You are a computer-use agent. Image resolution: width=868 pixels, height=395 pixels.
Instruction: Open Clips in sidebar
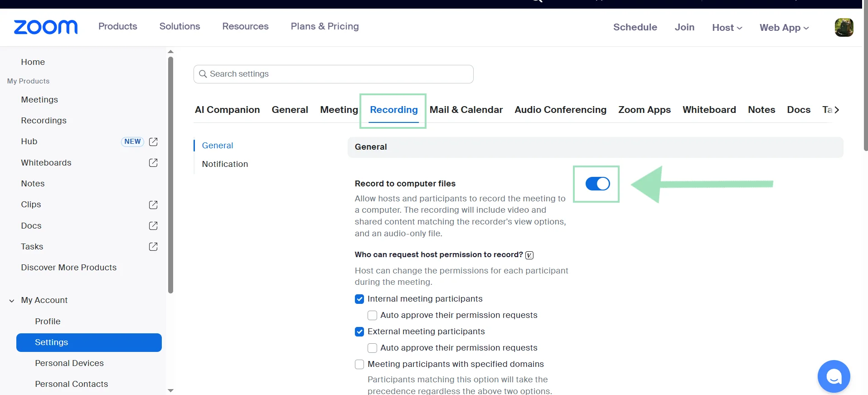[31, 205]
